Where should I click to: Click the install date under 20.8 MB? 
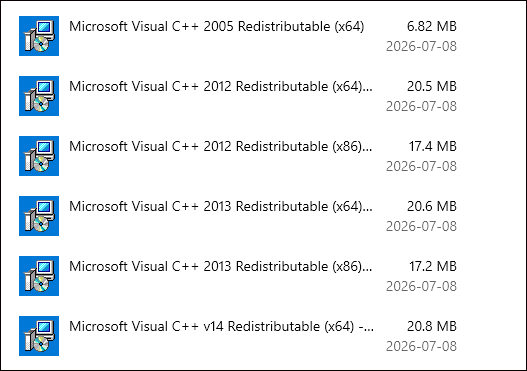click(421, 346)
